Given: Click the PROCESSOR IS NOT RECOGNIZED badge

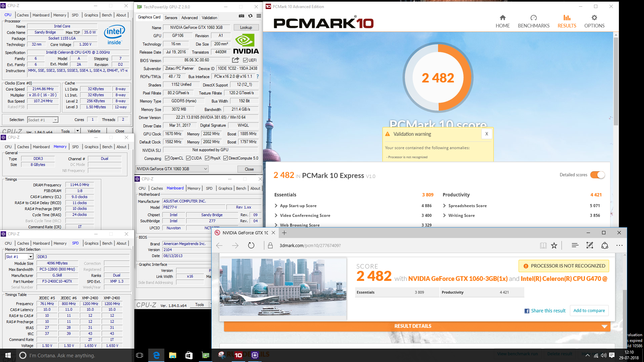Looking at the screenshot, I should coord(564,266).
